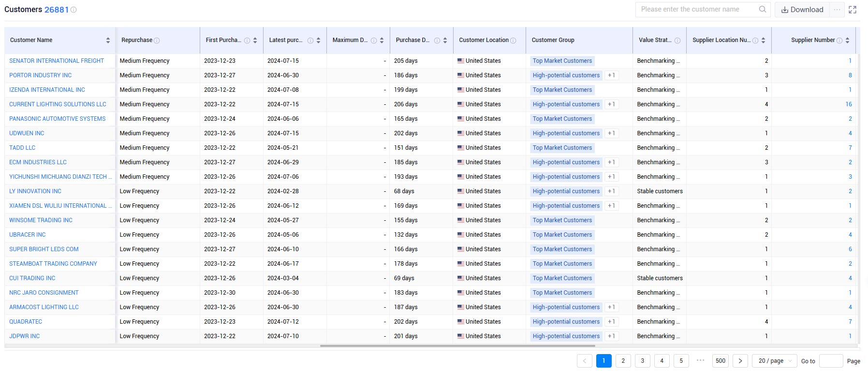Click Supplier Location Nu... info icon
Viewport: 868px width, 371px height.
coord(755,41)
